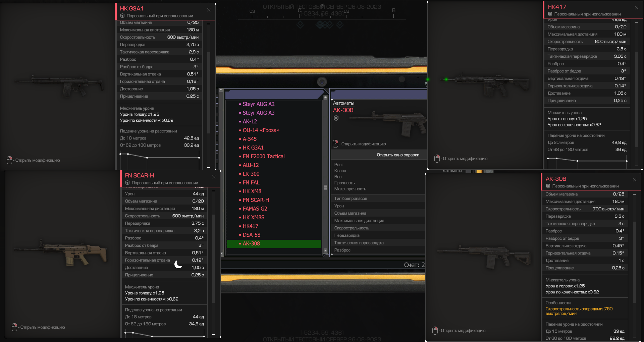Click shield icon in FN SCAR-H panel header

[x=127, y=183]
